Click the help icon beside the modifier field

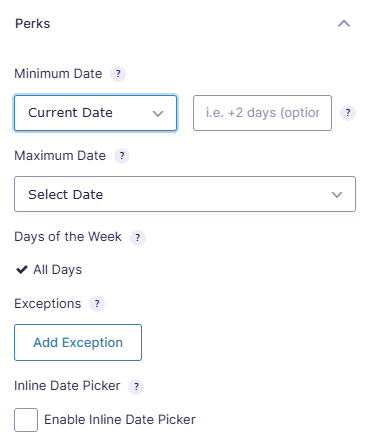(x=348, y=113)
